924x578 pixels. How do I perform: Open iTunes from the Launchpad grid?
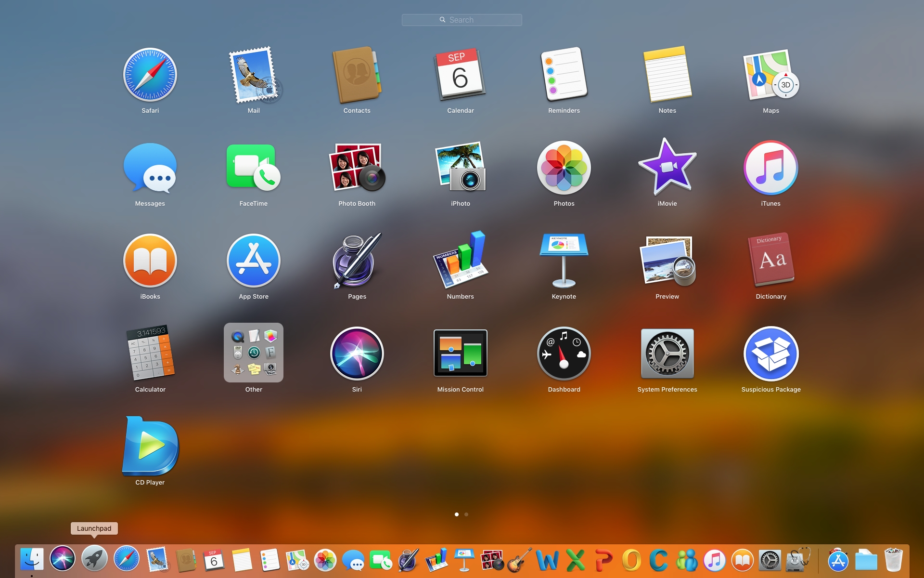coord(771,168)
